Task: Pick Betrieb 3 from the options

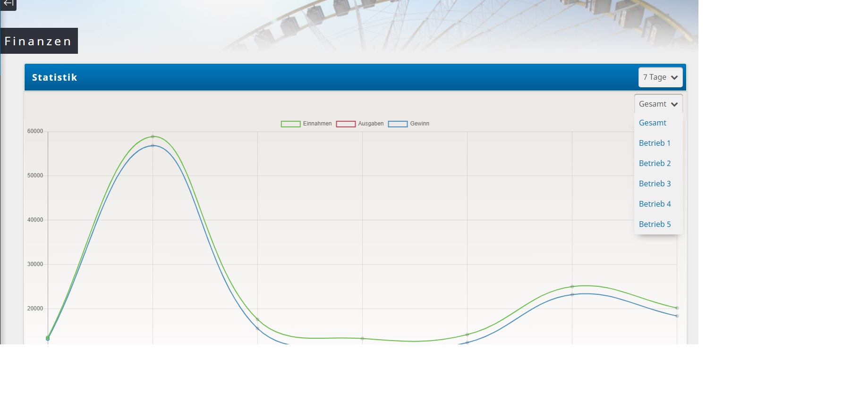Action: click(655, 183)
